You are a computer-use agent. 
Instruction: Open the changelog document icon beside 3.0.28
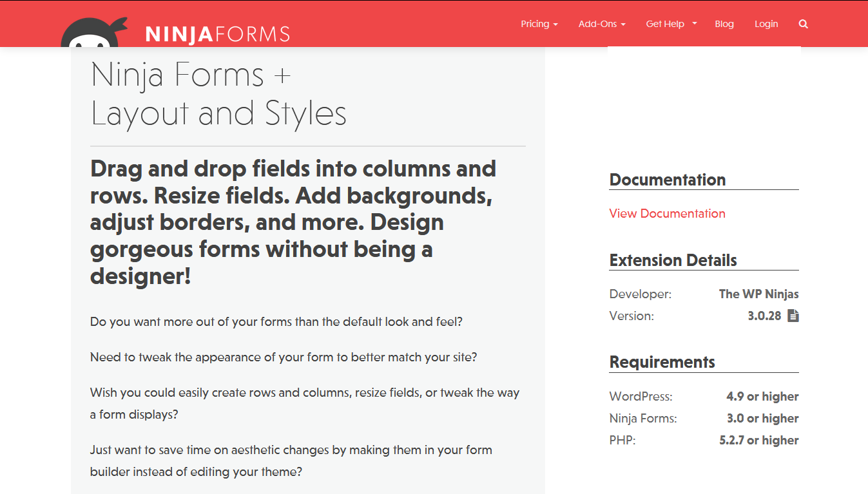(x=793, y=316)
